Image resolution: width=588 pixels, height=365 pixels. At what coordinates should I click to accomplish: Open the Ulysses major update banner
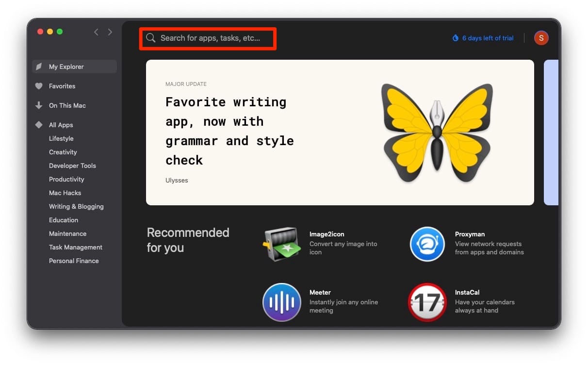[x=340, y=133]
